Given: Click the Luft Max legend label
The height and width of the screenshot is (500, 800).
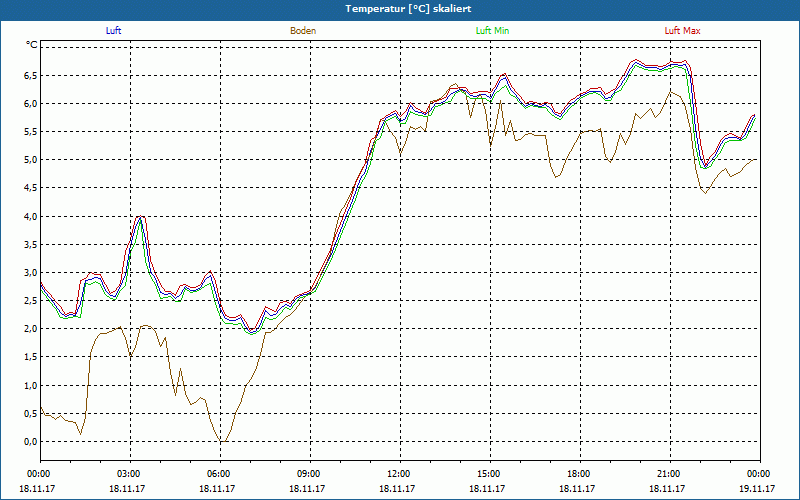Looking at the screenshot, I should pos(682,31).
